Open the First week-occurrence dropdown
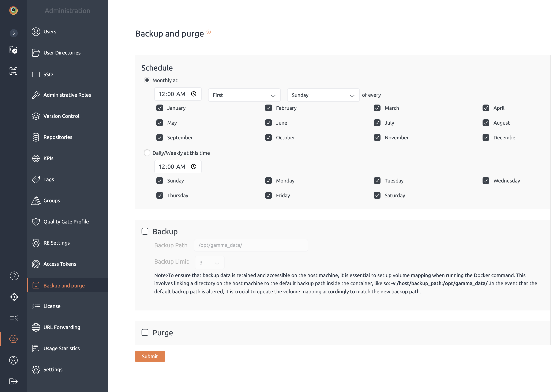The height and width of the screenshot is (392, 551). [244, 95]
